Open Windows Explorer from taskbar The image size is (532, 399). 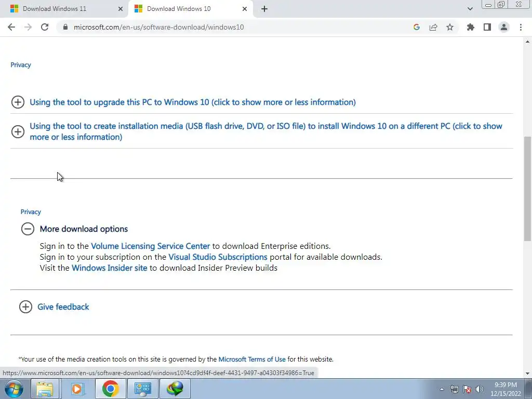45,389
